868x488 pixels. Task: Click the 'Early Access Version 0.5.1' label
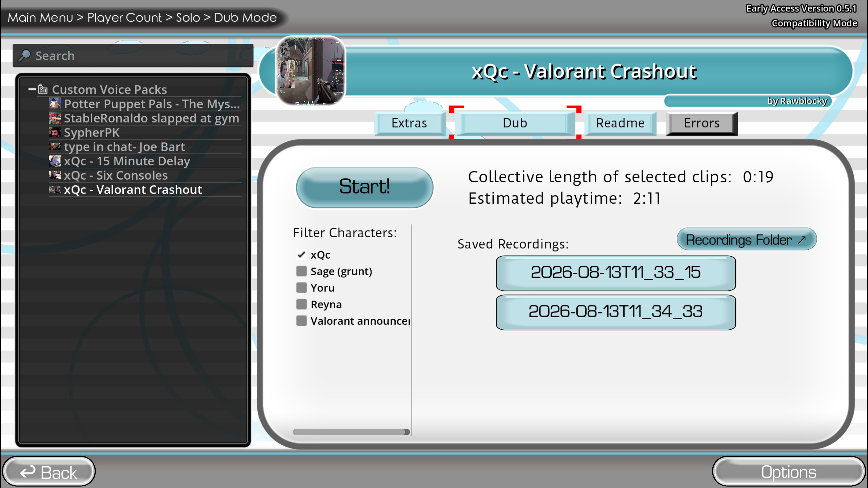click(x=801, y=8)
